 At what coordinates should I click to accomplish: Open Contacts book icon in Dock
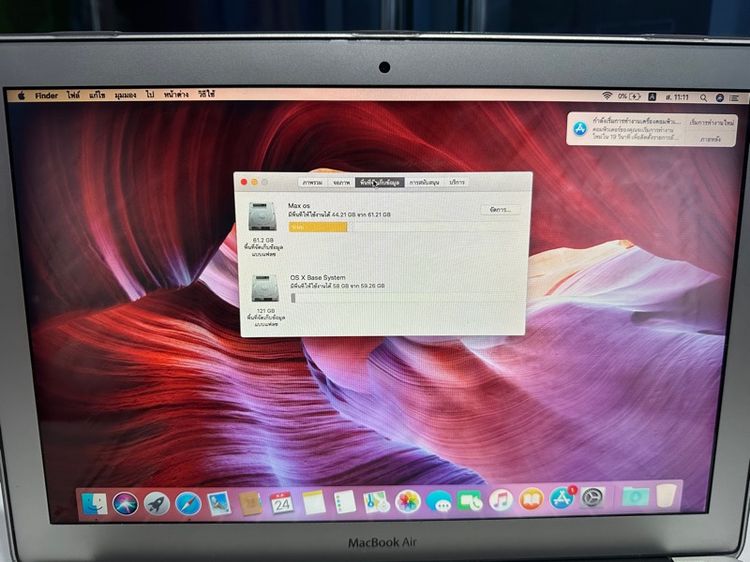click(x=251, y=504)
